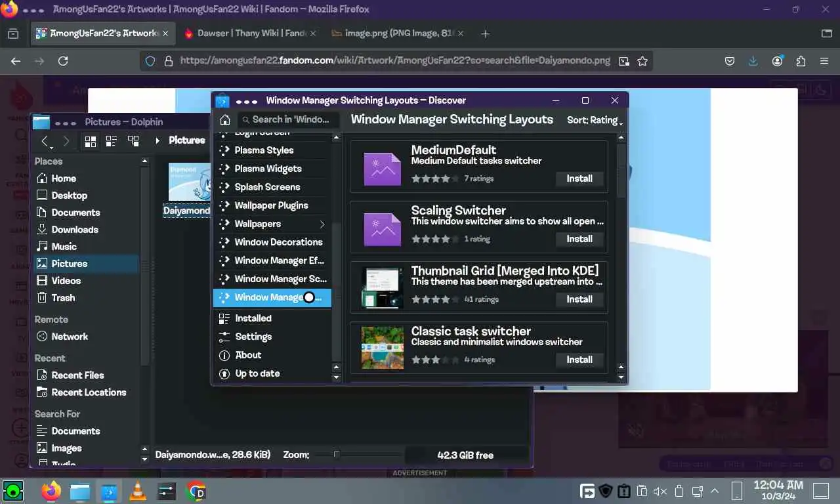This screenshot has width=840, height=504.
Task: Open the Sort: Rating dropdown in Discover
Action: [x=595, y=120]
